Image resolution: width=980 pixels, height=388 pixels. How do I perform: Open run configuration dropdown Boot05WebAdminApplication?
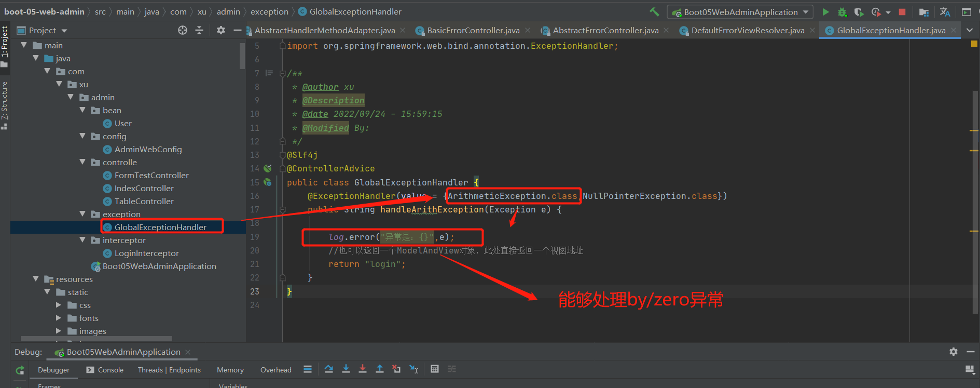tap(740, 12)
